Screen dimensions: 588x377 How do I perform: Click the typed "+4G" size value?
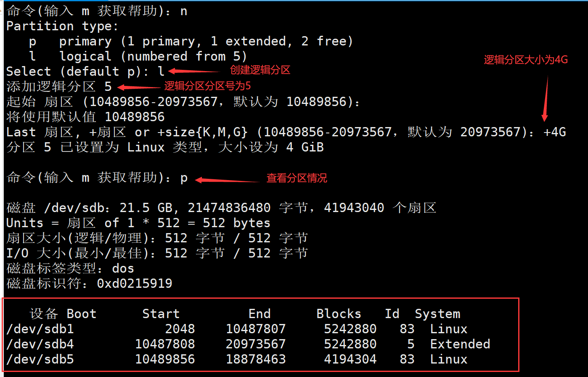[x=554, y=132]
